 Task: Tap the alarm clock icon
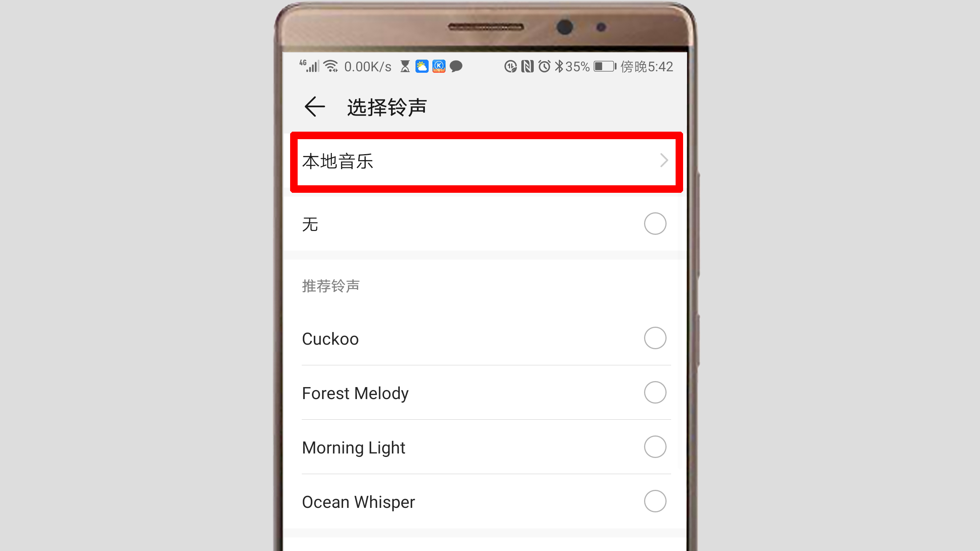point(545,66)
